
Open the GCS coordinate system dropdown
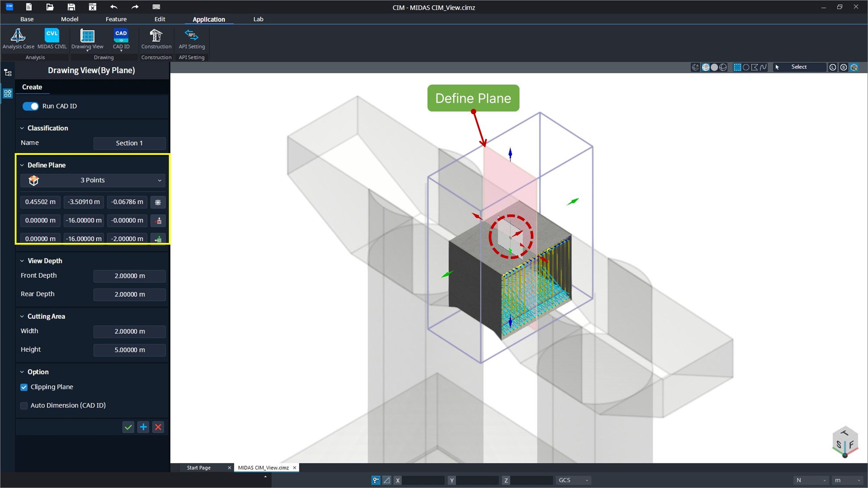(574, 480)
